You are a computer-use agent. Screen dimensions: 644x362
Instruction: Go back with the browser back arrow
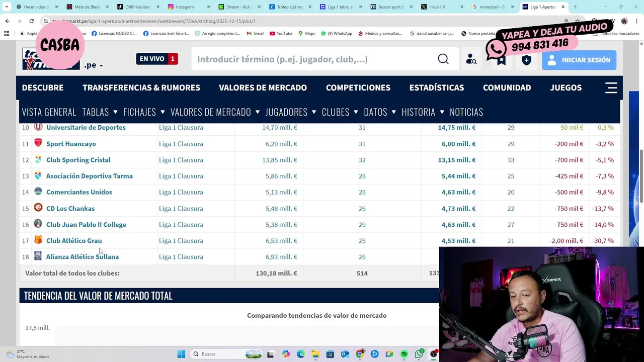(7, 21)
